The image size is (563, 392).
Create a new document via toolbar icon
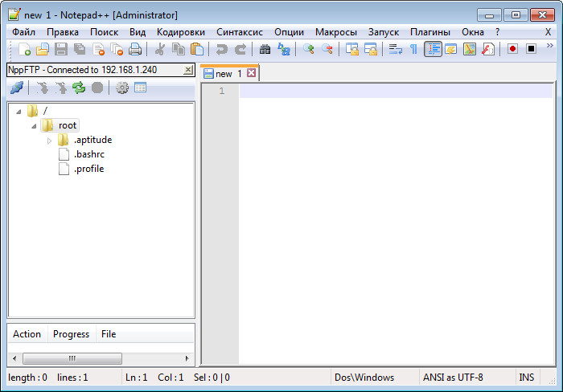pos(24,49)
